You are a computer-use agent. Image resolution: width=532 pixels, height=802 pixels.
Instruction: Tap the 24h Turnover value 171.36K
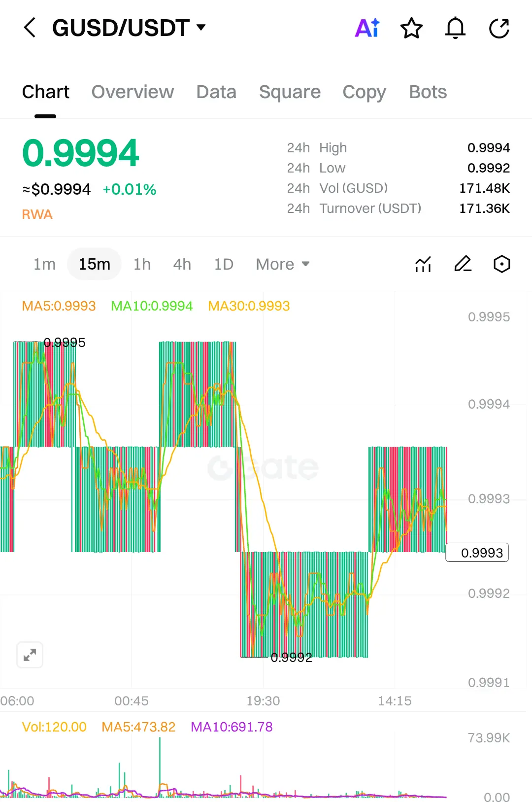[x=484, y=209]
